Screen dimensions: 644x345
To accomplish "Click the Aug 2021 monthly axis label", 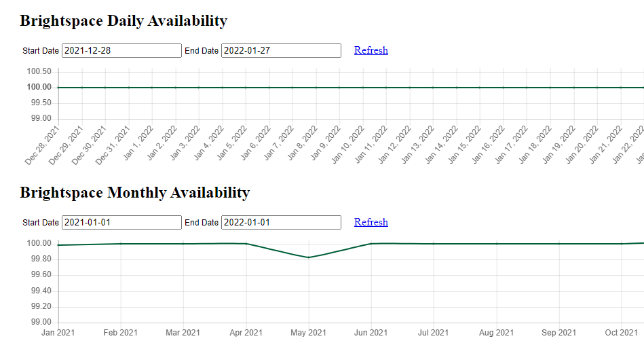I will pos(496,333).
